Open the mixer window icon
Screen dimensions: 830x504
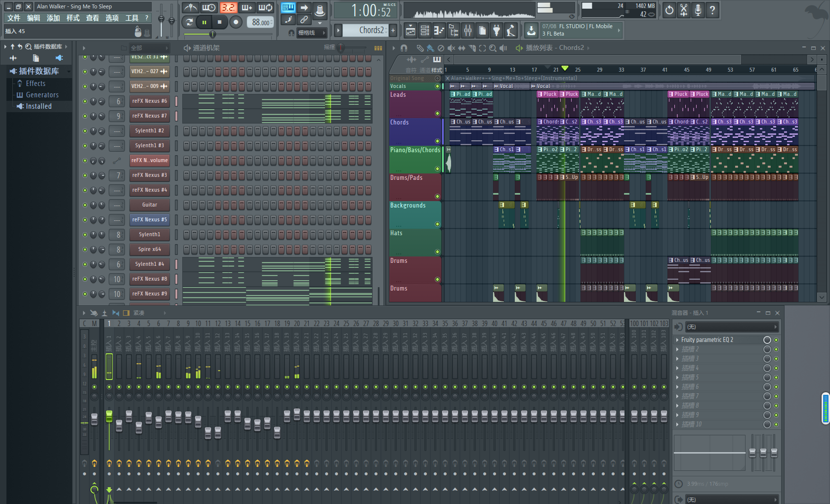click(468, 31)
